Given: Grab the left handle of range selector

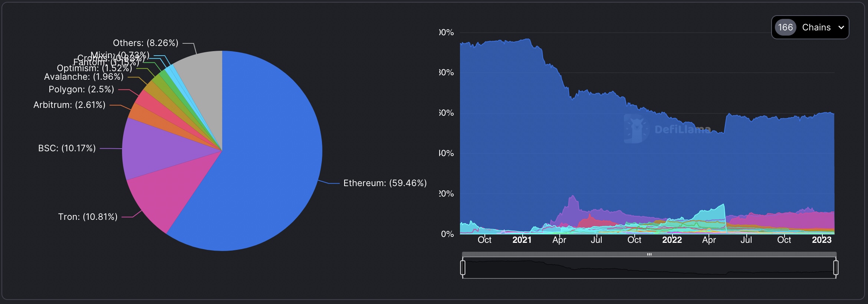Looking at the screenshot, I should (x=463, y=267).
